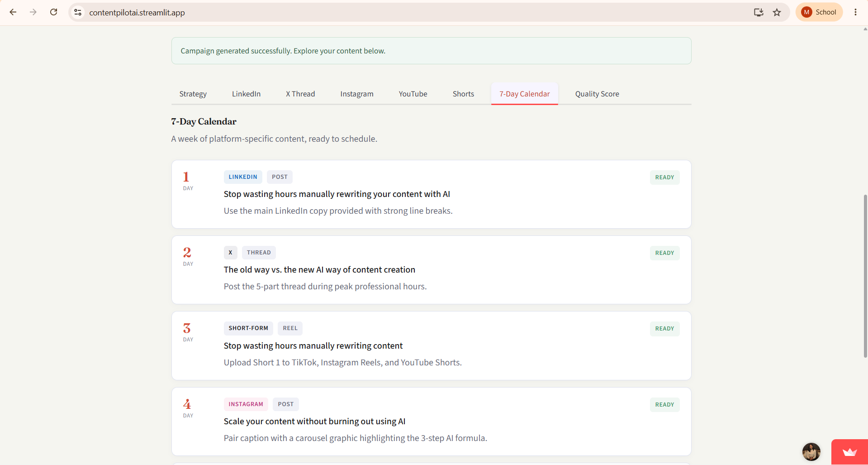868x465 pixels.
Task: Click READY status on Day 4 card
Action: click(664, 405)
